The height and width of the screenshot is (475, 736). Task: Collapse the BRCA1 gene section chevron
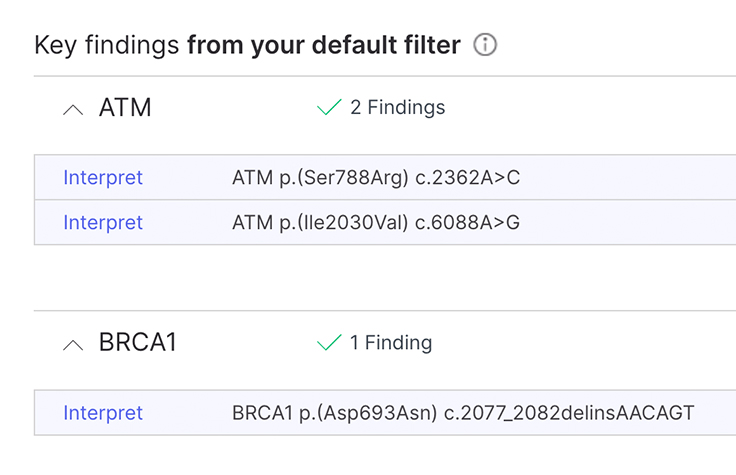click(x=73, y=344)
